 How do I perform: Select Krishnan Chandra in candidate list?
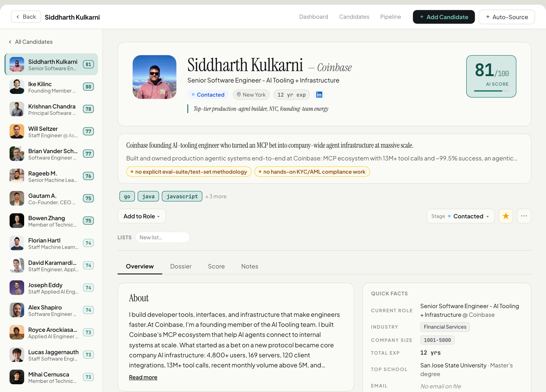click(51, 109)
